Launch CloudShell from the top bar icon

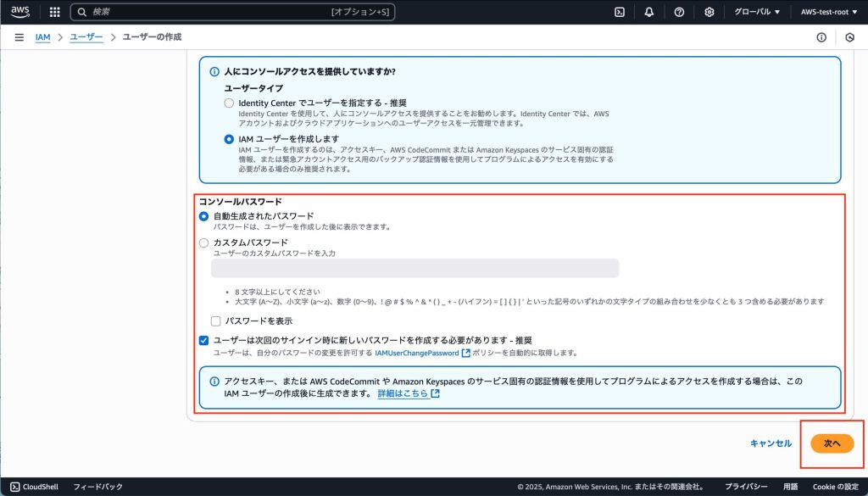[620, 12]
